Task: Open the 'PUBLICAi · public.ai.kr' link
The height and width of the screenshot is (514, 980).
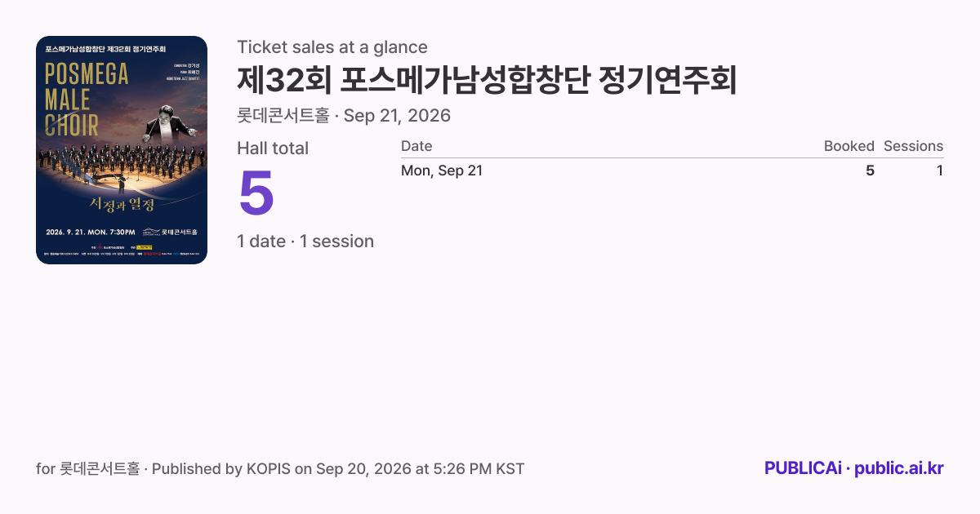Action: pos(854,468)
